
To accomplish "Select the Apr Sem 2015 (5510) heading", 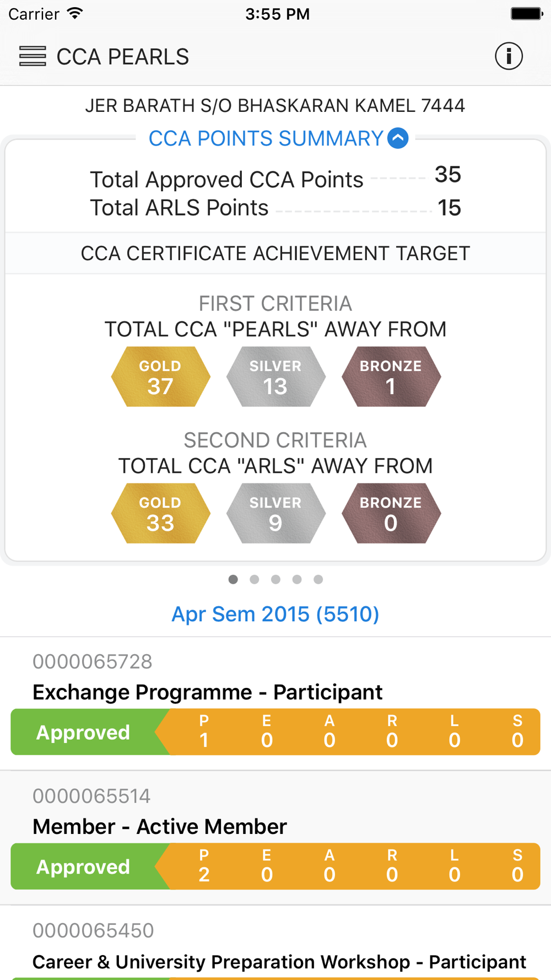I will (x=275, y=614).
